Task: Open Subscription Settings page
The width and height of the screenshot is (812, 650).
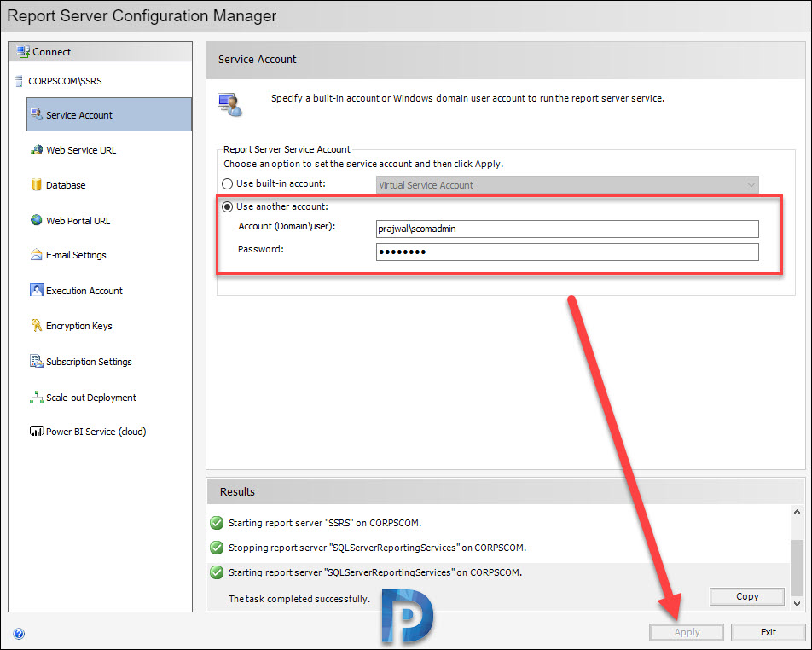Action: point(89,362)
